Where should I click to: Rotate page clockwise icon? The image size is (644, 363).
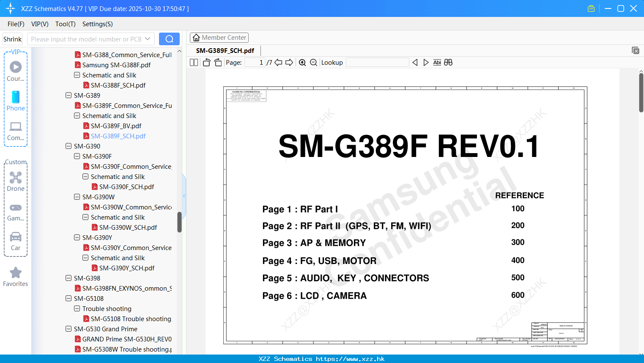coord(218,63)
